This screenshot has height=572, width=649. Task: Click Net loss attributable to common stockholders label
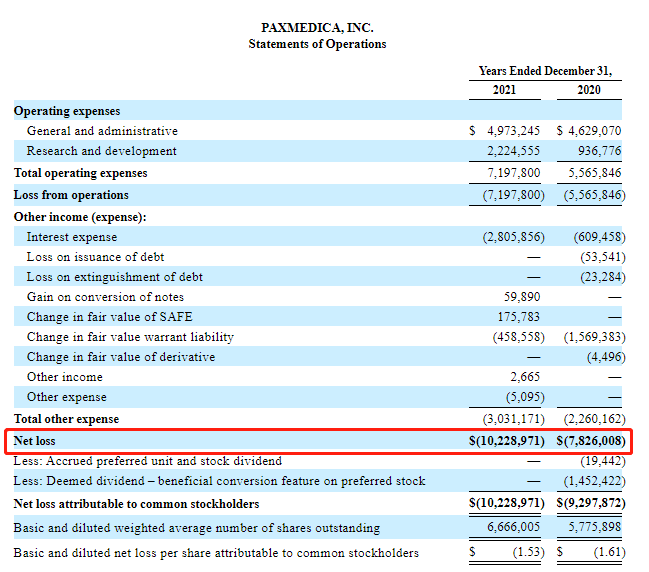point(137,504)
